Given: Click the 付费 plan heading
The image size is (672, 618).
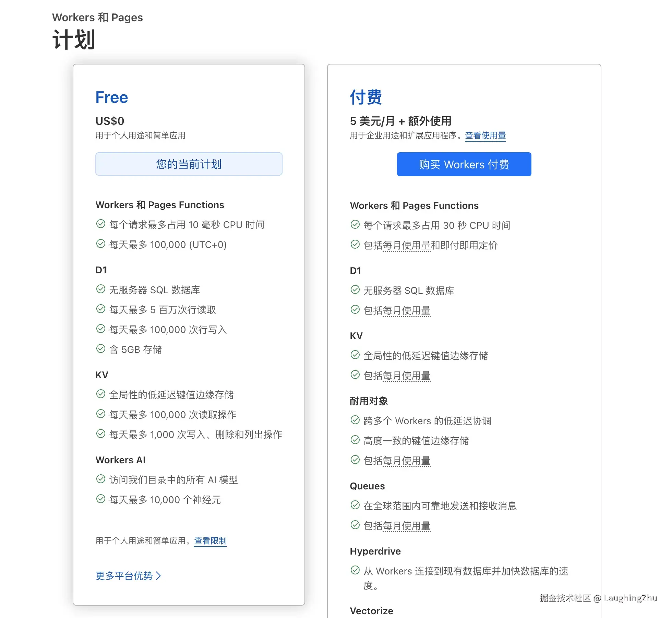Looking at the screenshot, I should (x=366, y=97).
